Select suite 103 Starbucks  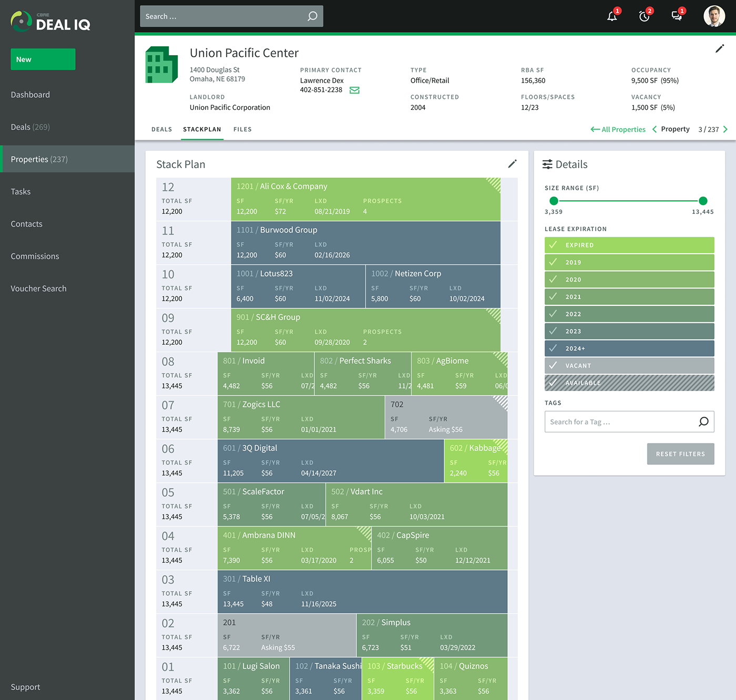[398, 678]
